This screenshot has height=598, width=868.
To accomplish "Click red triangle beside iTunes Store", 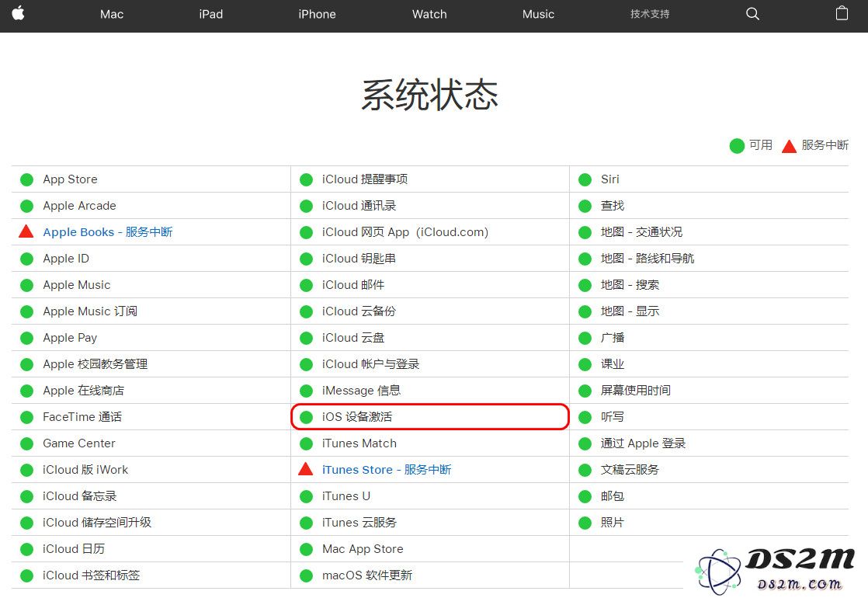I will click(x=306, y=469).
